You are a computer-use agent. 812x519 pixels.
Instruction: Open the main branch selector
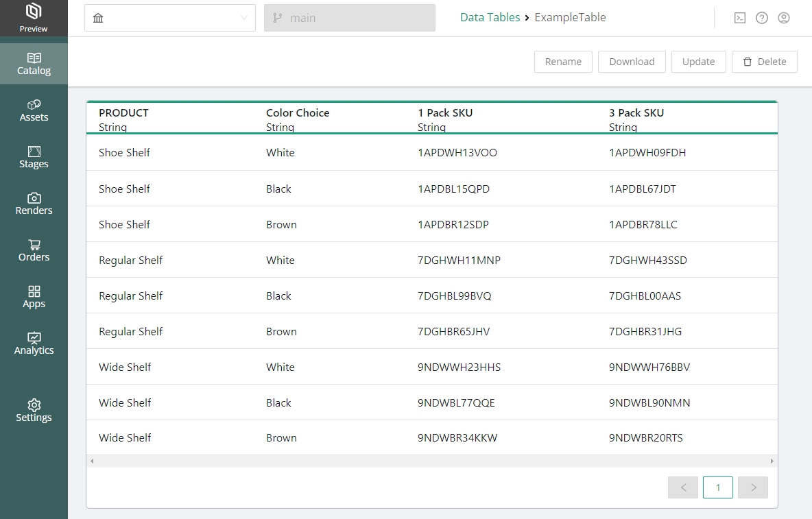(349, 18)
